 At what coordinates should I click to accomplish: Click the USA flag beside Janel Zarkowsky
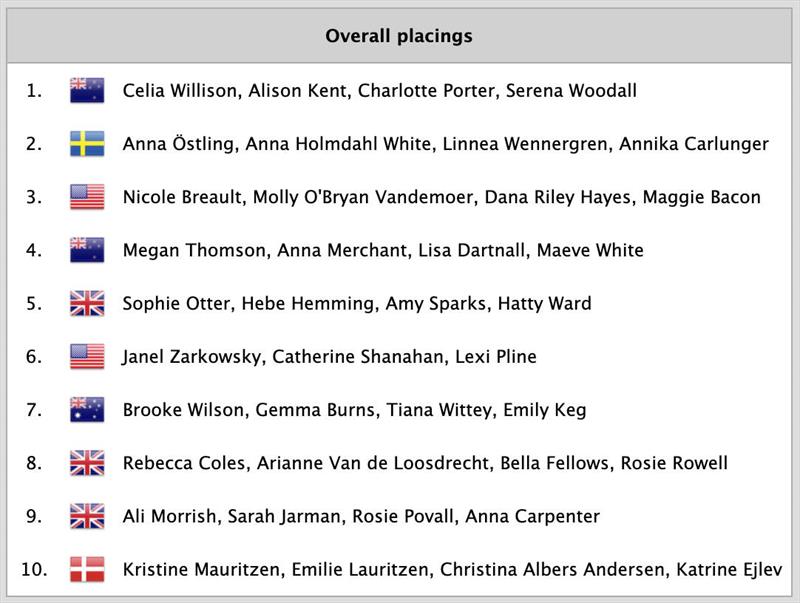(87, 356)
